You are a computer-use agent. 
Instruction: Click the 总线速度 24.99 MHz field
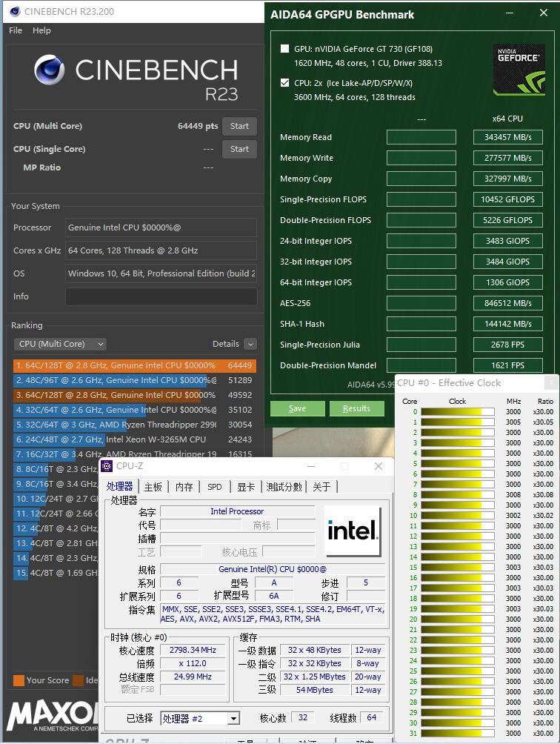(193, 677)
